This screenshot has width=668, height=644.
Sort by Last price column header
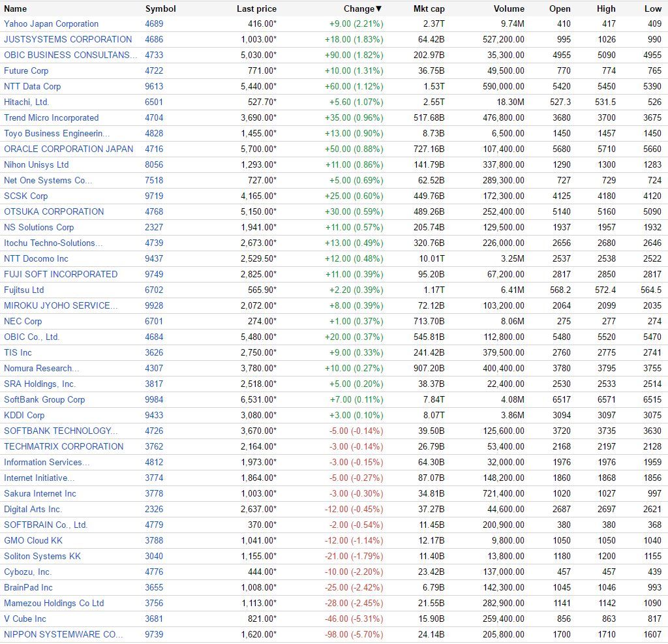click(x=256, y=8)
